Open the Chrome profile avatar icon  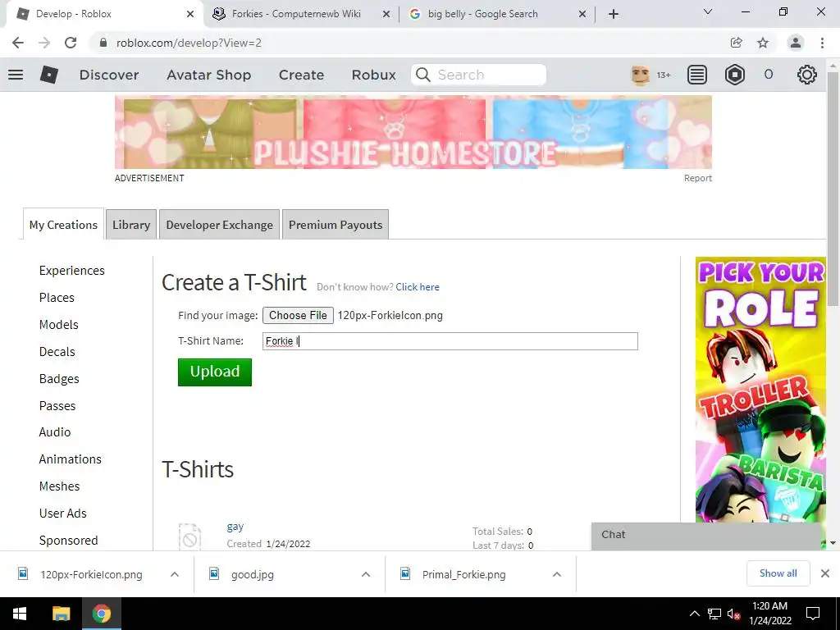[796, 43]
